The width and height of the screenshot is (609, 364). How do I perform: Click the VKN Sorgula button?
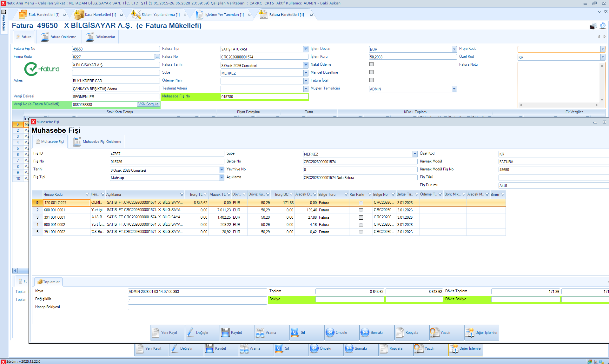click(x=148, y=104)
